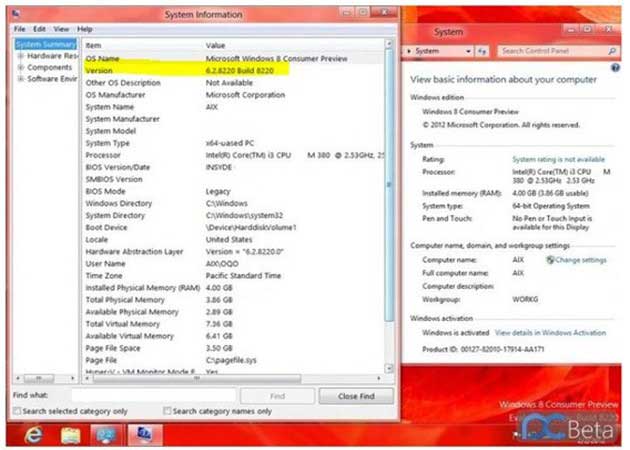The image size is (630, 450).
Task: Expand the Software Environment tree node
Action: (x=19, y=78)
